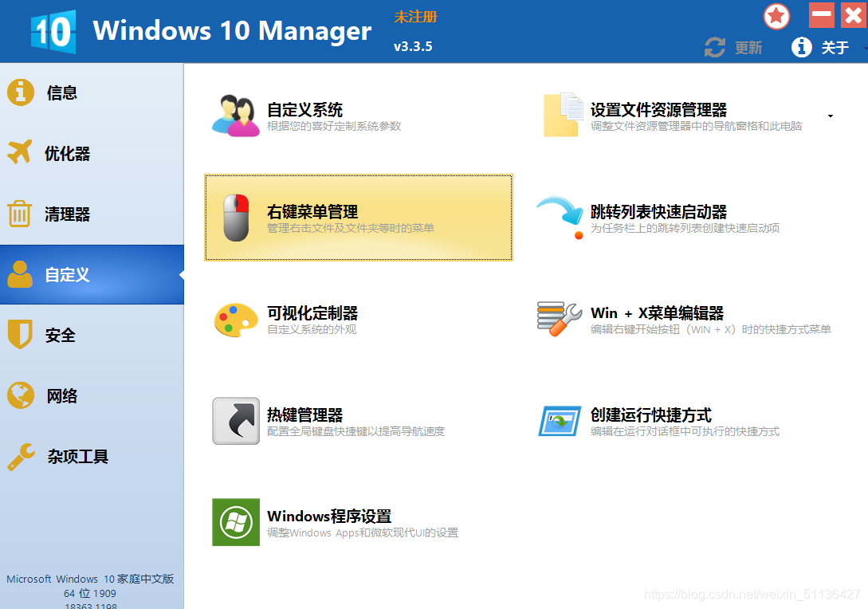
Task: Close the Windows 10 Manager window
Action: (x=854, y=15)
